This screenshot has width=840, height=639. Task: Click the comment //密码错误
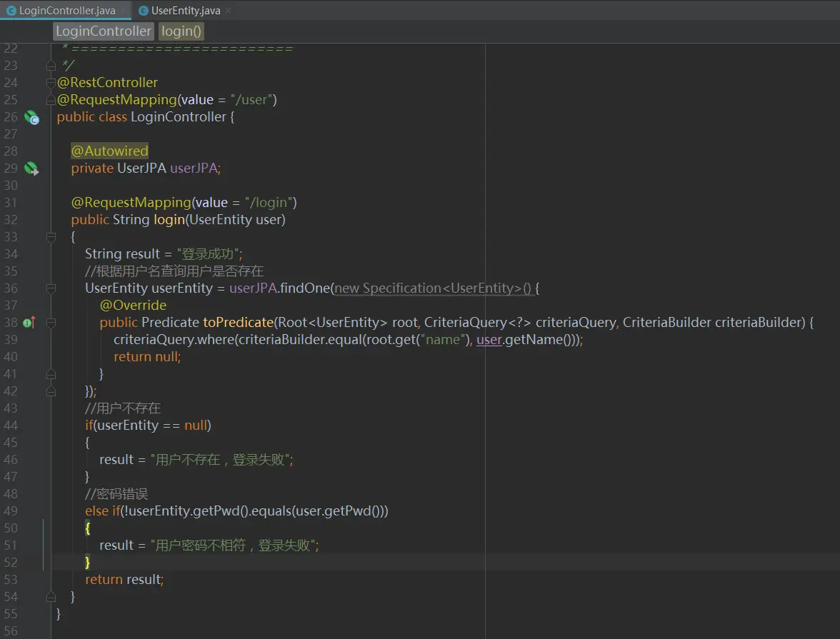pyautogui.click(x=116, y=494)
